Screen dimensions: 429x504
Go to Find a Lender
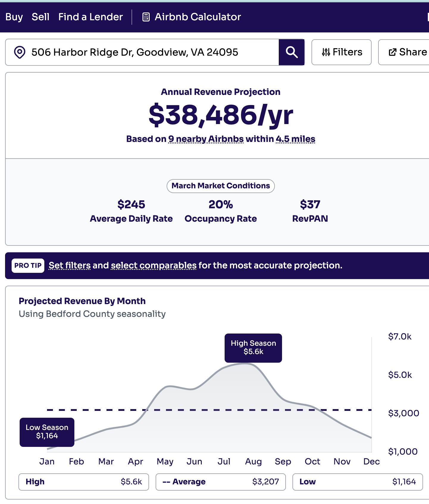point(90,17)
